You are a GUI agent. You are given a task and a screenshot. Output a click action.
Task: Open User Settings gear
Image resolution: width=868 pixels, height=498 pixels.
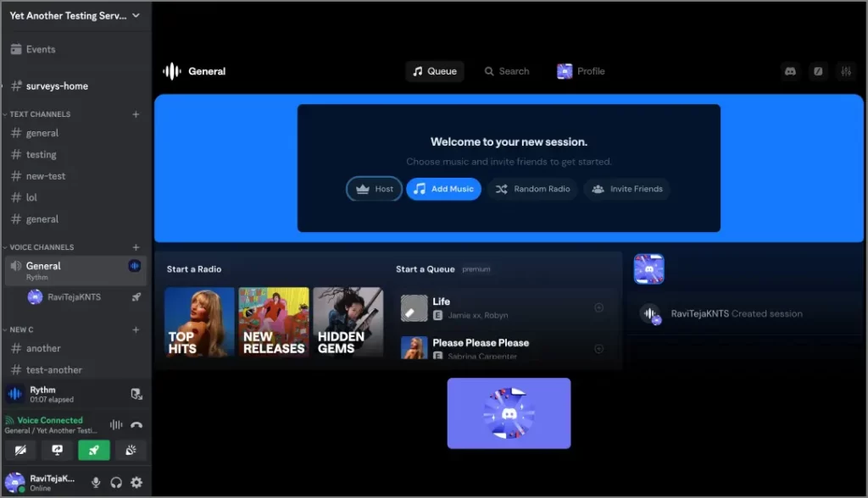click(x=136, y=483)
